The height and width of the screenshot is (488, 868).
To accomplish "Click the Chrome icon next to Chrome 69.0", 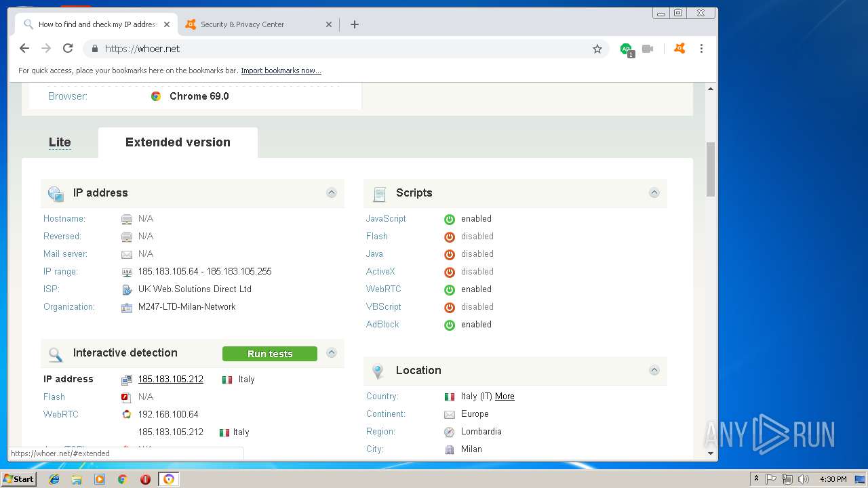I will point(156,96).
